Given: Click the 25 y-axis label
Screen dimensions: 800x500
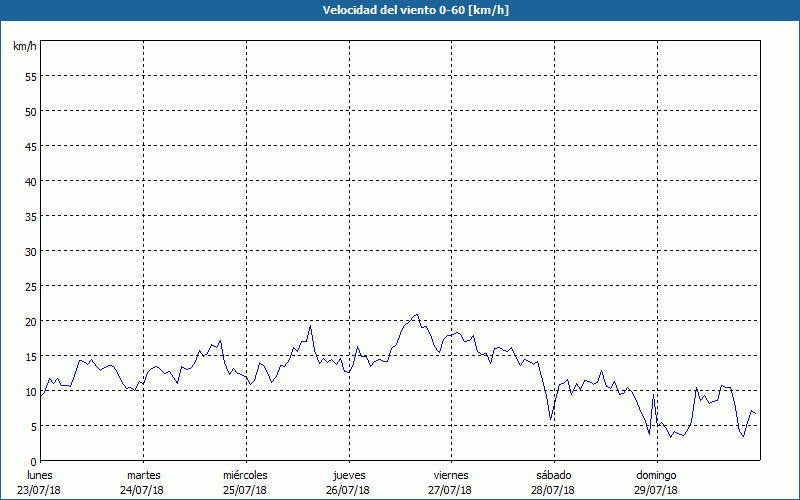Looking at the screenshot, I should (x=31, y=286).
